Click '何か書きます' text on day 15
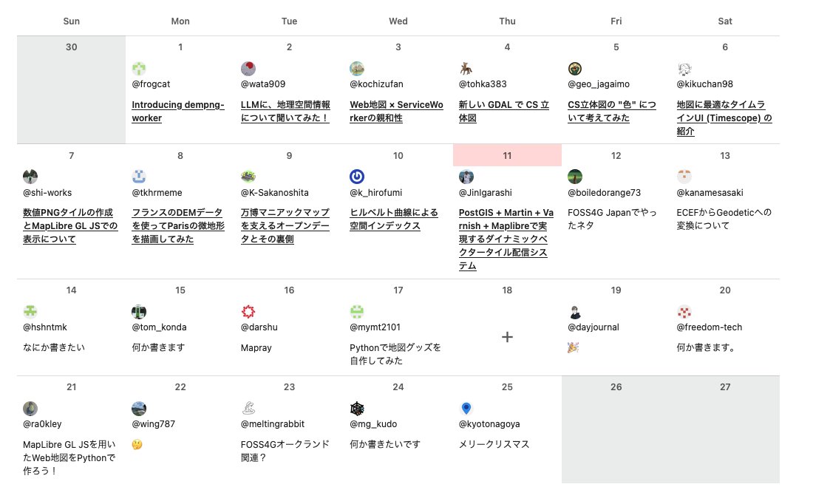Screen dimensions: 830x504 (x=158, y=347)
